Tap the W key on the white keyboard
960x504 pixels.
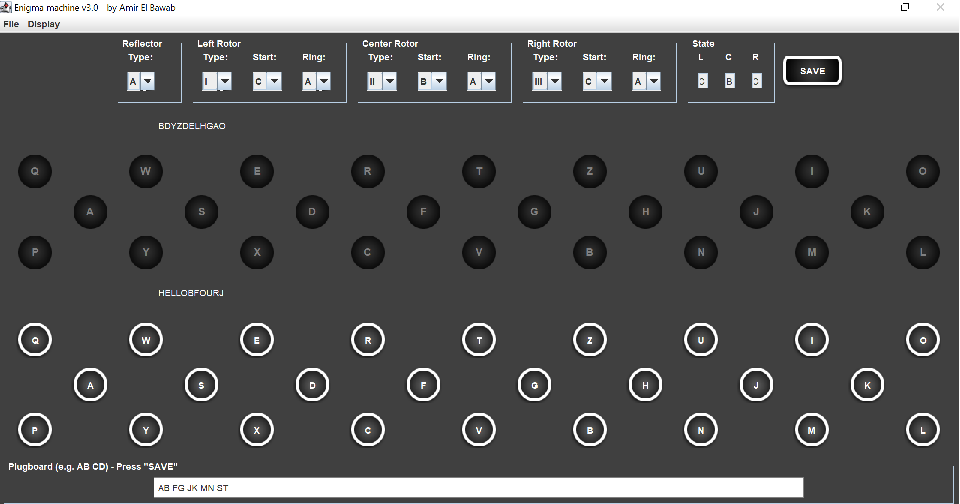146,340
